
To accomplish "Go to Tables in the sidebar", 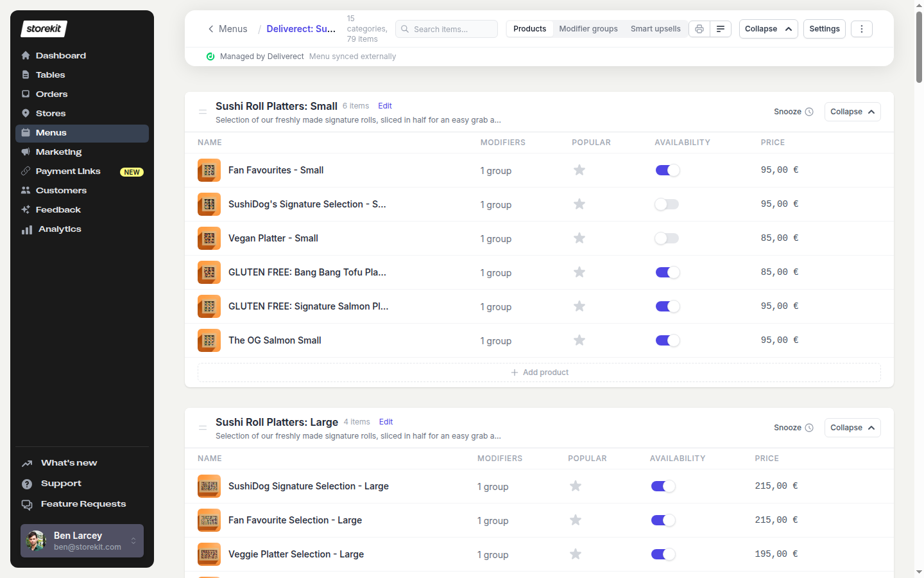I will [x=82, y=74].
